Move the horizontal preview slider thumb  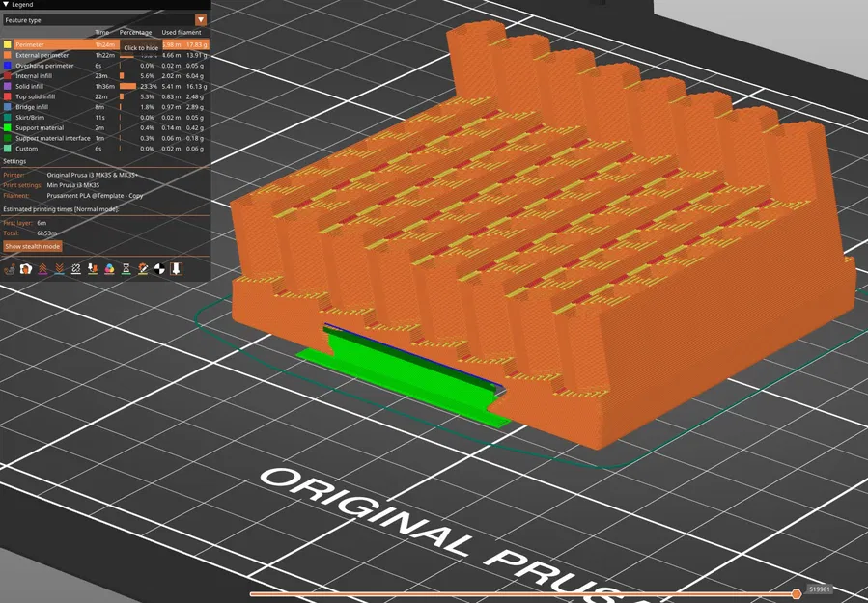pos(797,593)
